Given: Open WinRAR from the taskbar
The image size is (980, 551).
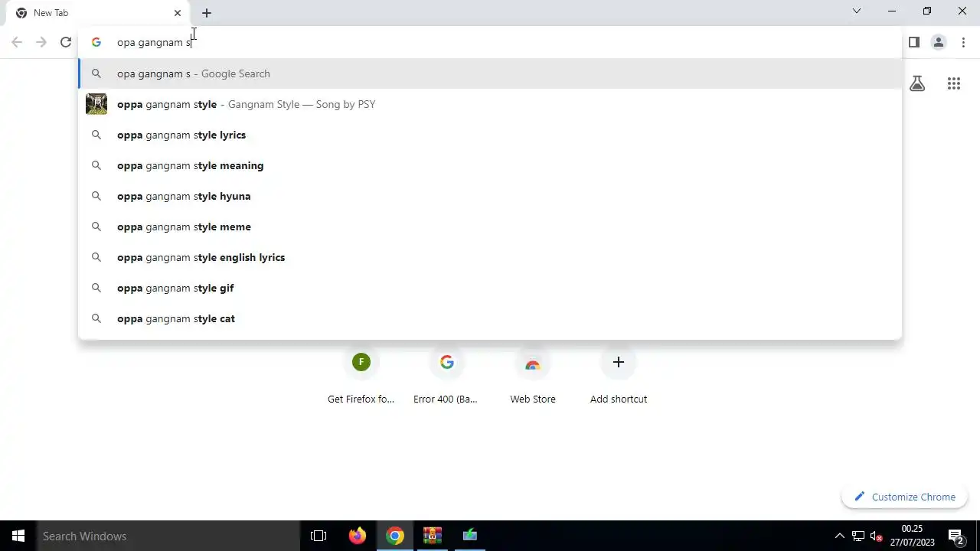Looking at the screenshot, I should click(433, 536).
